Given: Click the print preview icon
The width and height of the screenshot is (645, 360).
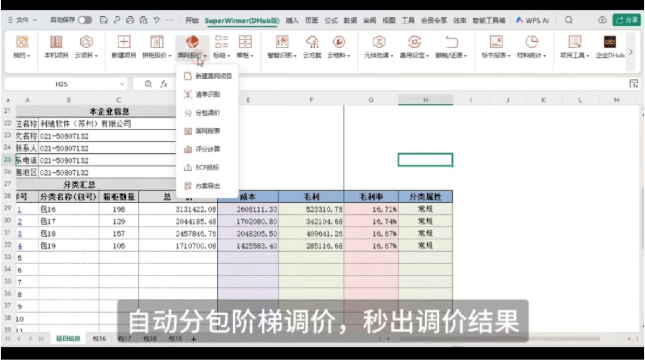Looking at the screenshot, I should 143,20.
